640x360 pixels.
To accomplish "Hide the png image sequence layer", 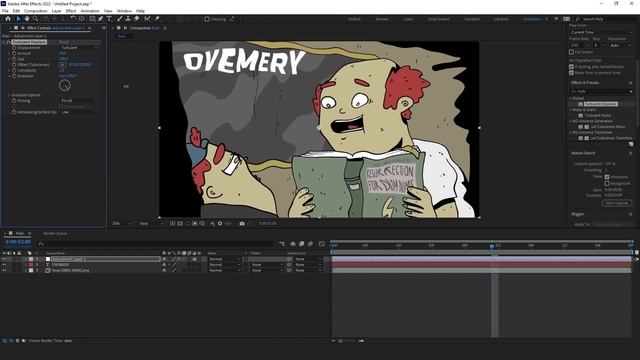I will pyautogui.click(x=4, y=271).
